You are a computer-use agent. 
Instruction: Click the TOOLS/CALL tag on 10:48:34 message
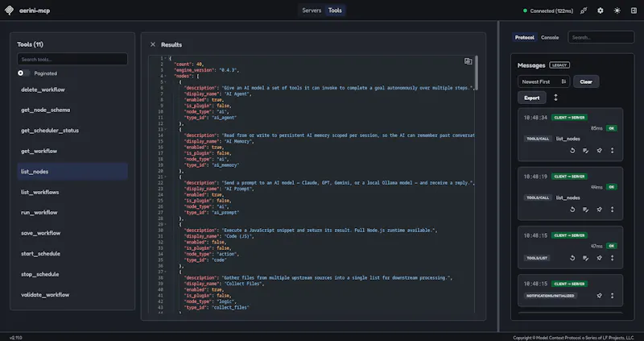point(538,139)
